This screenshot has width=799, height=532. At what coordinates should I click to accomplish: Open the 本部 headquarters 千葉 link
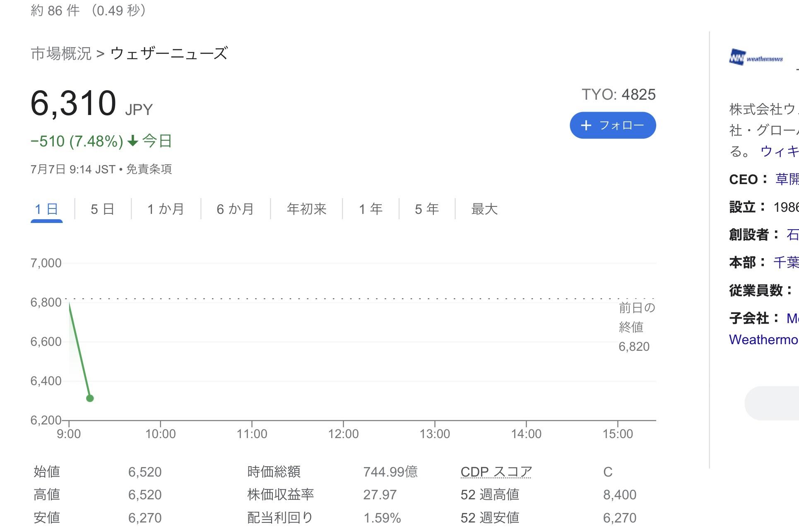[786, 262]
